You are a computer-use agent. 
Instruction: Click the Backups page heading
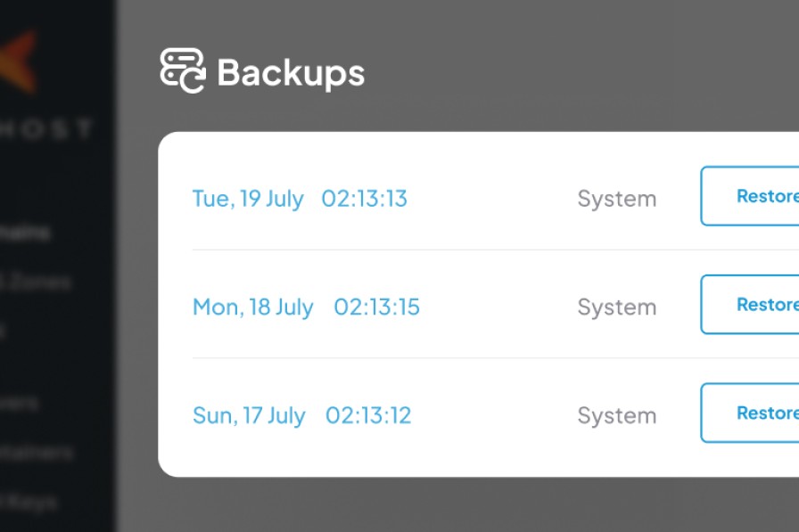[290, 73]
